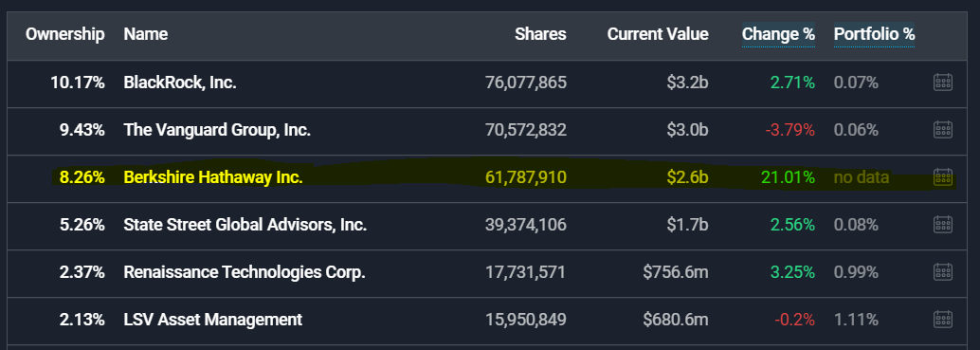Open calendar icon in Berkshire Hathaway row
980x350 pixels.
[x=942, y=177]
